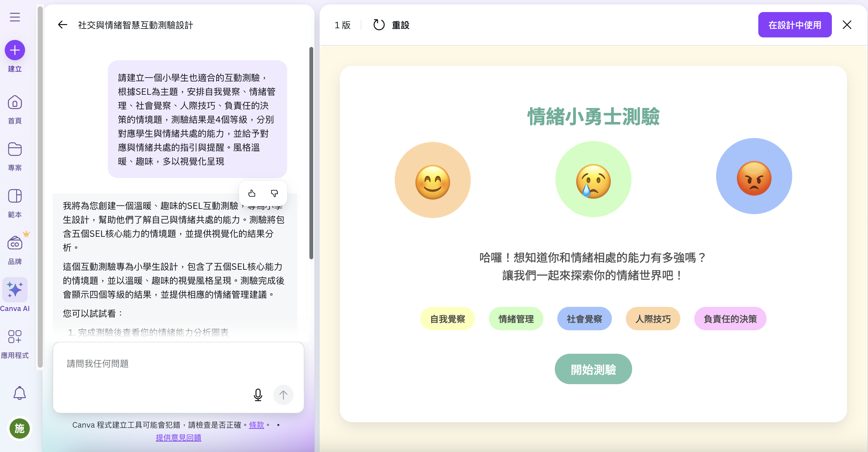Click the notification bell icon
Screen dimensions: 868x452
pos(20,393)
